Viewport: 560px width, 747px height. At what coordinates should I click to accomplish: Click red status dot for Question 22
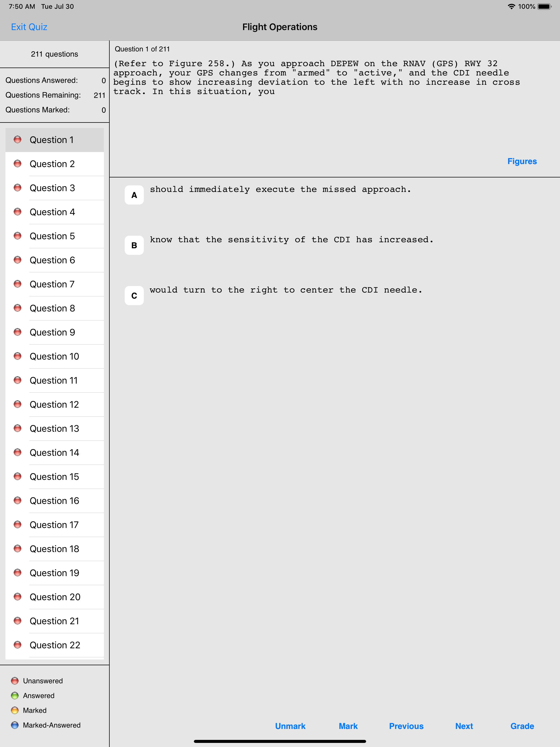coord(17,645)
